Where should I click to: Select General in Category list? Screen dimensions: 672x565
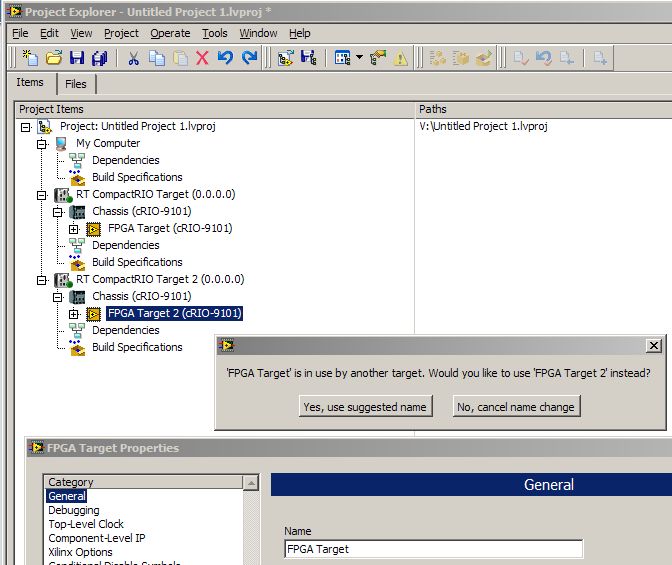pos(67,496)
